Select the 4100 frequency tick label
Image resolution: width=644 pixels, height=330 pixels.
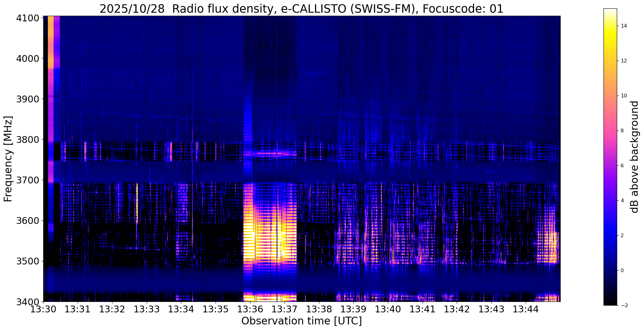tap(27, 18)
